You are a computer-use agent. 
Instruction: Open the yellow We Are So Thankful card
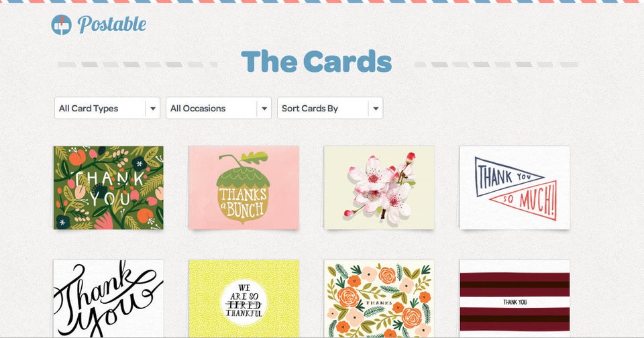click(x=244, y=298)
